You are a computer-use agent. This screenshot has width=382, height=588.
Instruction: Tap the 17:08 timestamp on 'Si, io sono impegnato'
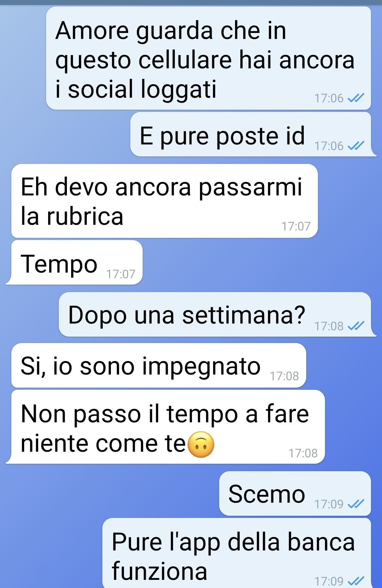coord(284,376)
